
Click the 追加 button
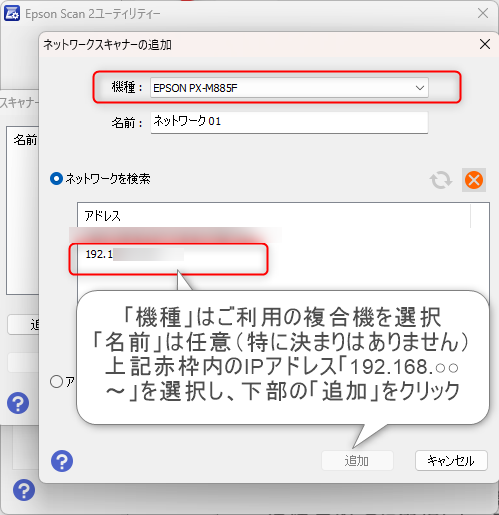click(357, 461)
